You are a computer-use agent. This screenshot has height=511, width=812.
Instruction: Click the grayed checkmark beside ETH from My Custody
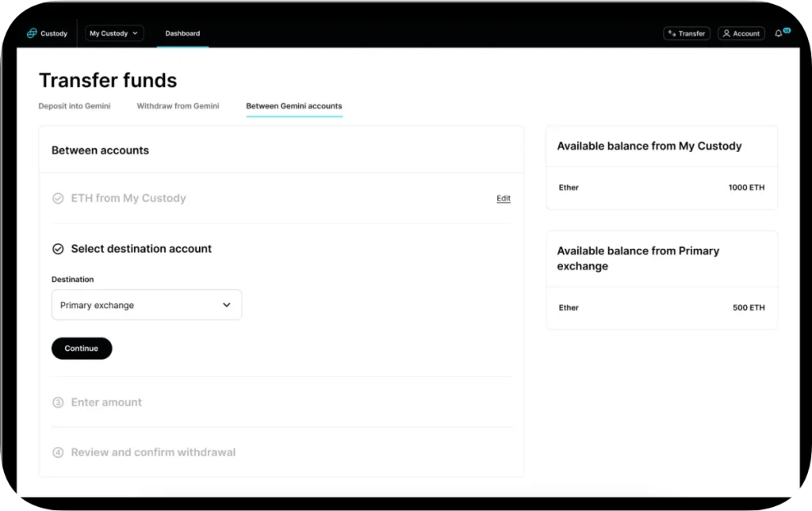pyautogui.click(x=58, y=198)
